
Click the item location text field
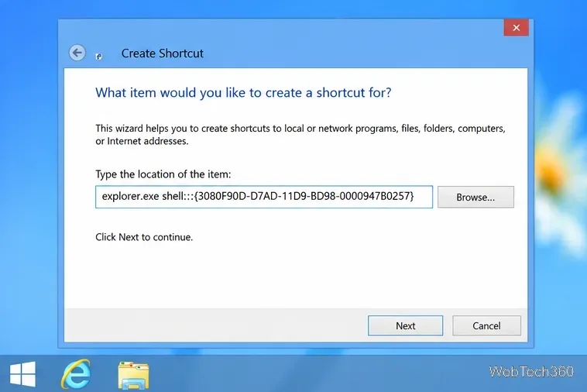[264, 197]
